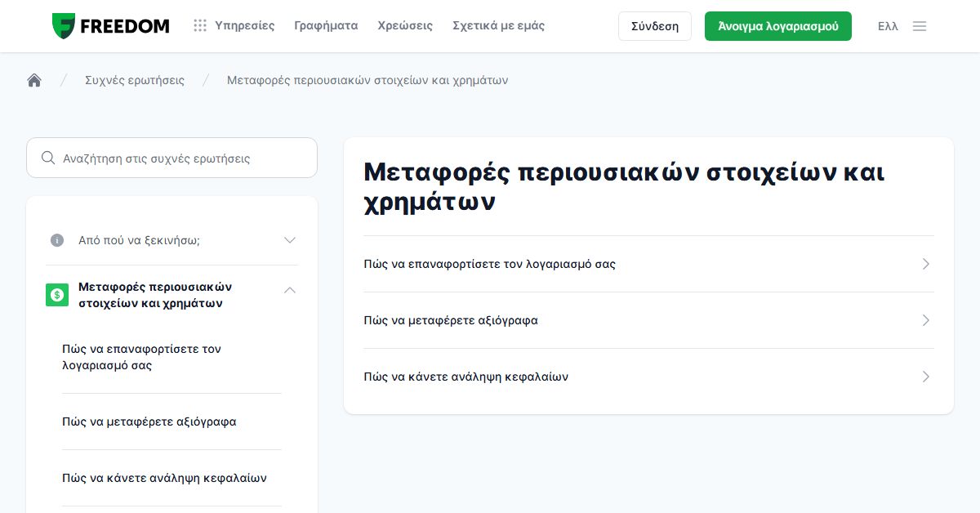Go to the home breadcrumb icon
The width and height of the screenshot is (980, 513).
click(34, 80)
